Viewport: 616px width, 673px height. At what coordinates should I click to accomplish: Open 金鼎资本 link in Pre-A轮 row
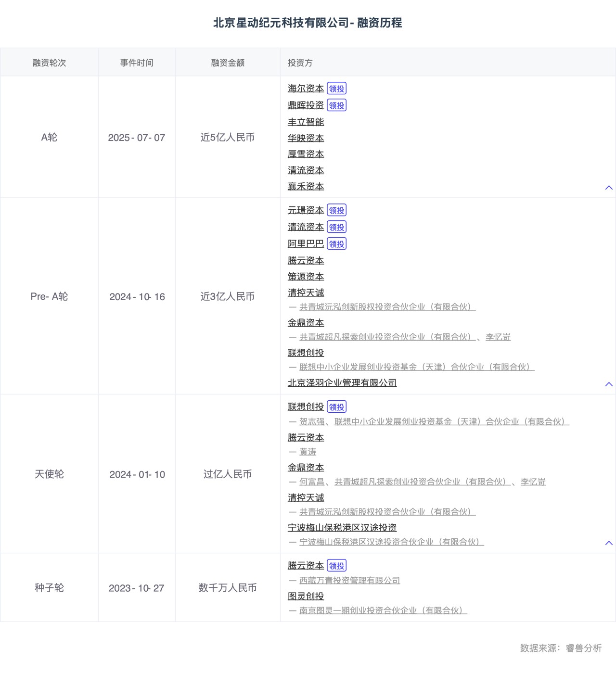pyautogui.click(x=306, y=323)
